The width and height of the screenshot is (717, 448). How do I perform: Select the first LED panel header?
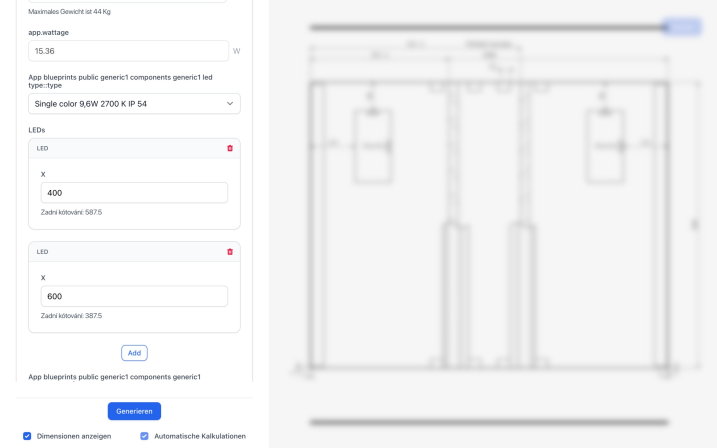[x=134, y=149]
